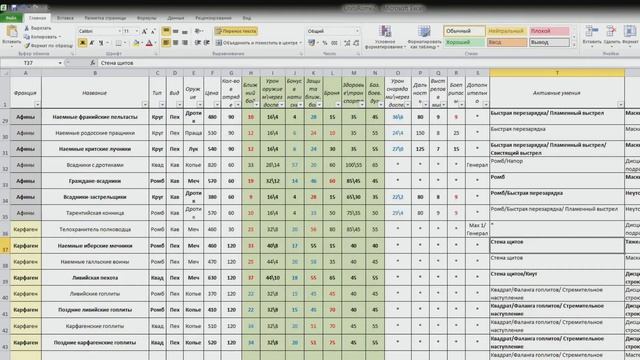Click the Excel application icon in title bar
640x360 pixels.
point(4,7)
